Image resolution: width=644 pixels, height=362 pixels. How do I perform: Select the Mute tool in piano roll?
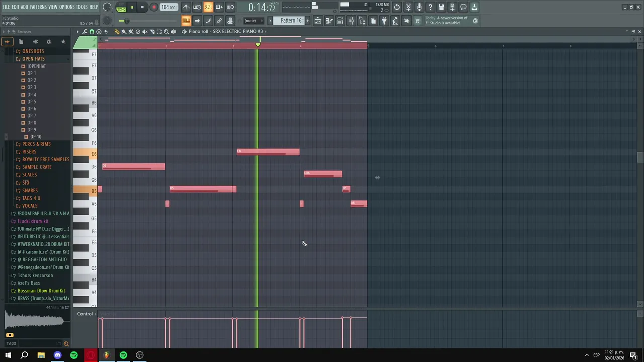click(145, 32)
